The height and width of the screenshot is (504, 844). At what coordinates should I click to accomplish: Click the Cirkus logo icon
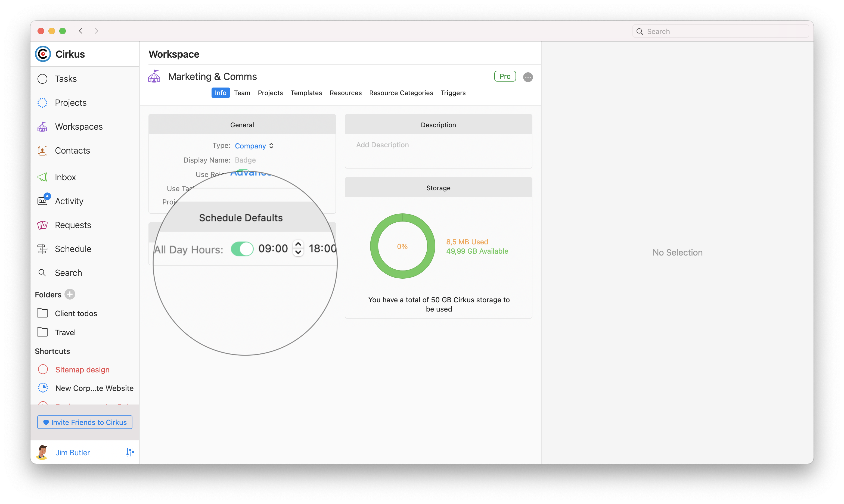tap(43, 54)
